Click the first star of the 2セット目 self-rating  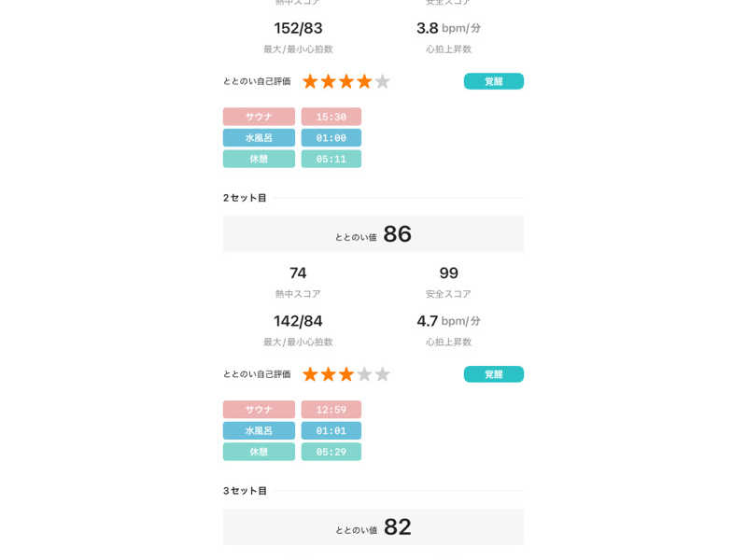[310, 374]
